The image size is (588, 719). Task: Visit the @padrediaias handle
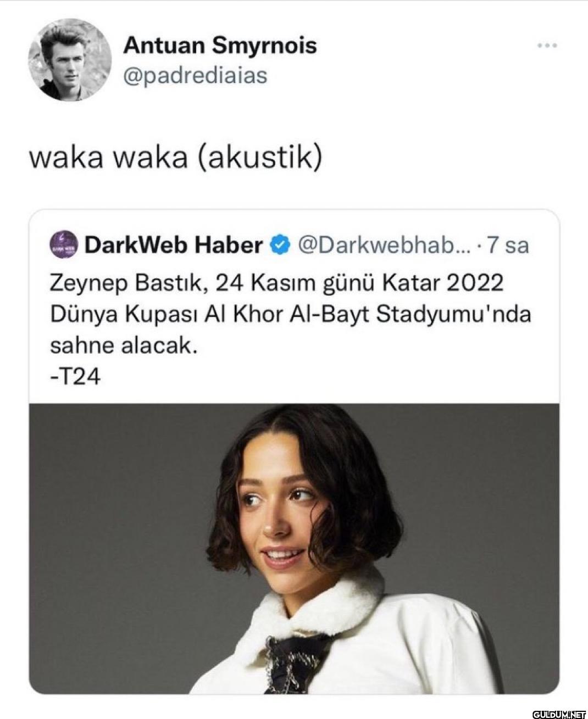tap(195, 75)
